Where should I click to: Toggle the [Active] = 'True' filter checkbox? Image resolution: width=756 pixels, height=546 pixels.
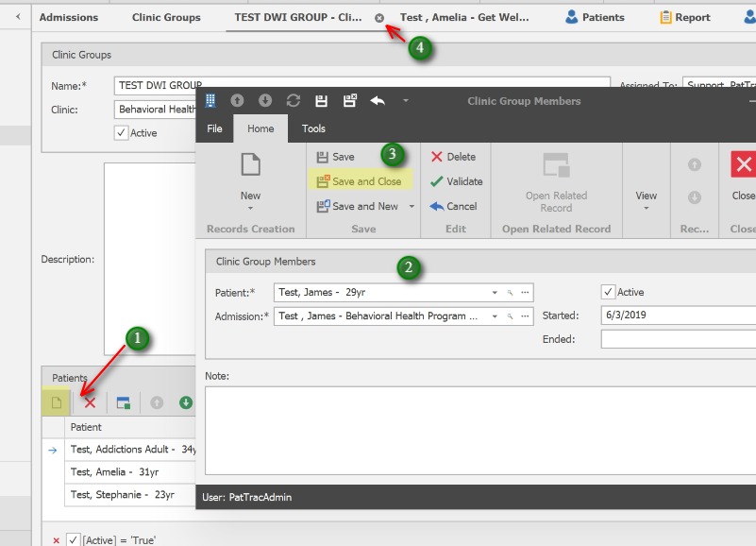(73, 539)
